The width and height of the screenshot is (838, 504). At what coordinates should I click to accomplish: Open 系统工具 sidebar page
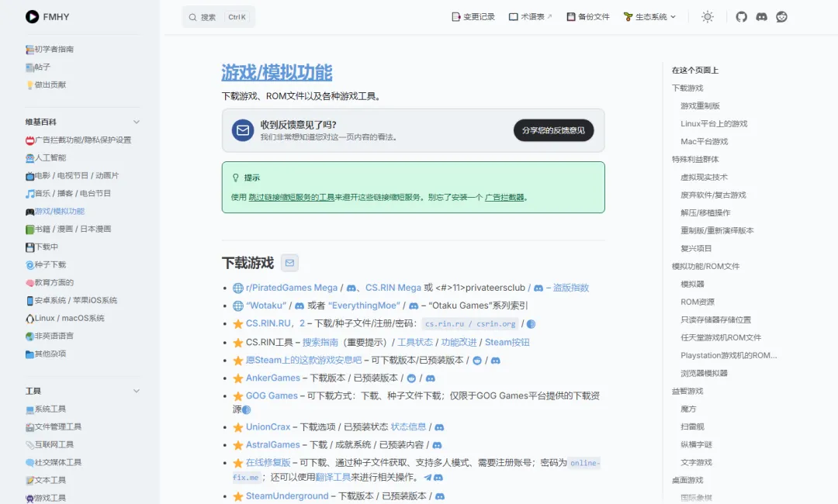(x=46, y=409)
